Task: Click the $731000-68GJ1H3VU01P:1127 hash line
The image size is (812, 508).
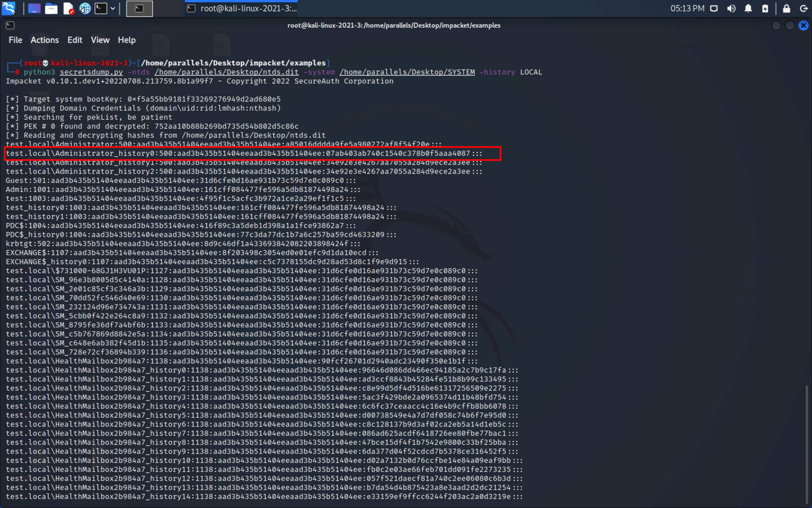Action: point(242,271)
